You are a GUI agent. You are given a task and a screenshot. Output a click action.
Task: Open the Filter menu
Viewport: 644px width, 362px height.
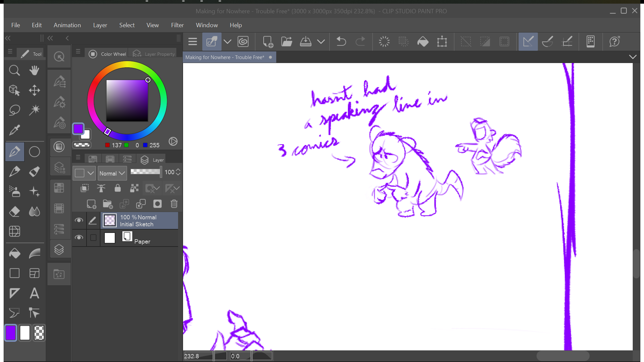(x=177, y=25)
